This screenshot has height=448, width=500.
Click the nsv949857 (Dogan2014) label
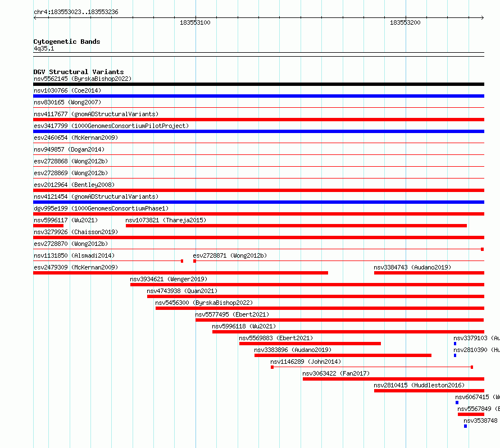[69, 149]
